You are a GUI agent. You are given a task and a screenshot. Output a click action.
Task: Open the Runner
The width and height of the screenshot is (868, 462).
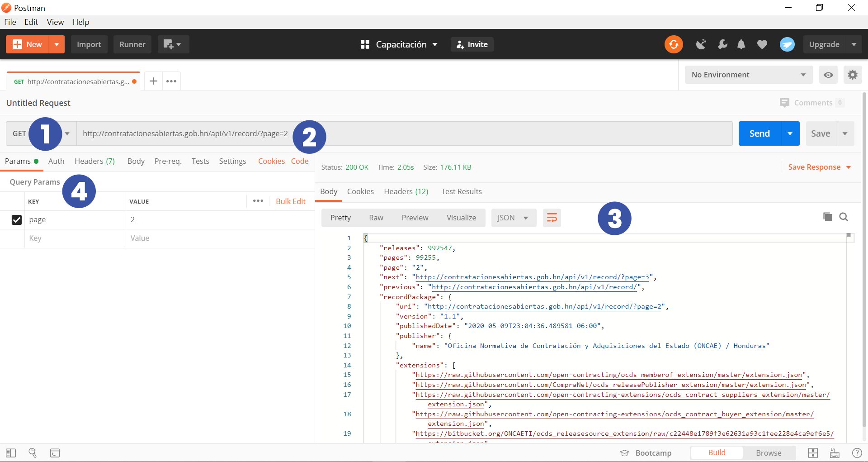pos(132,44)
